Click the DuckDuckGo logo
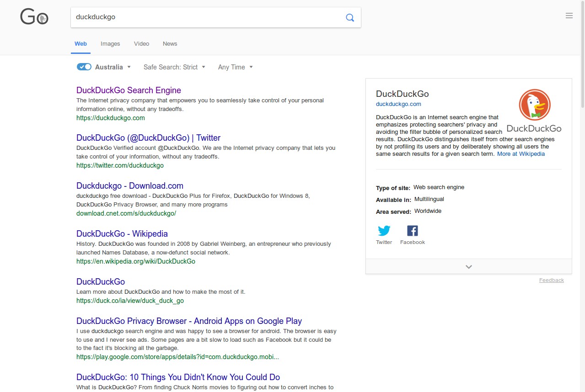 33,17
